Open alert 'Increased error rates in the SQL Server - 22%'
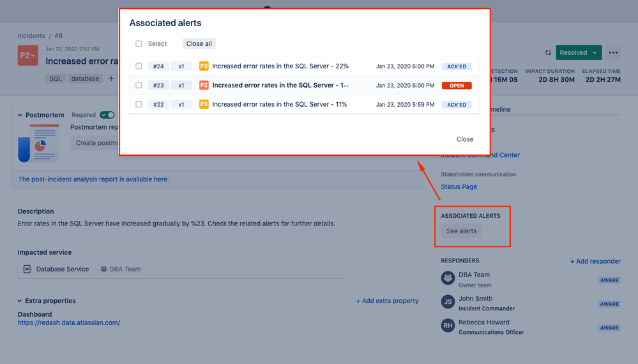Viewport: 638px width, 364px height. 280,66
